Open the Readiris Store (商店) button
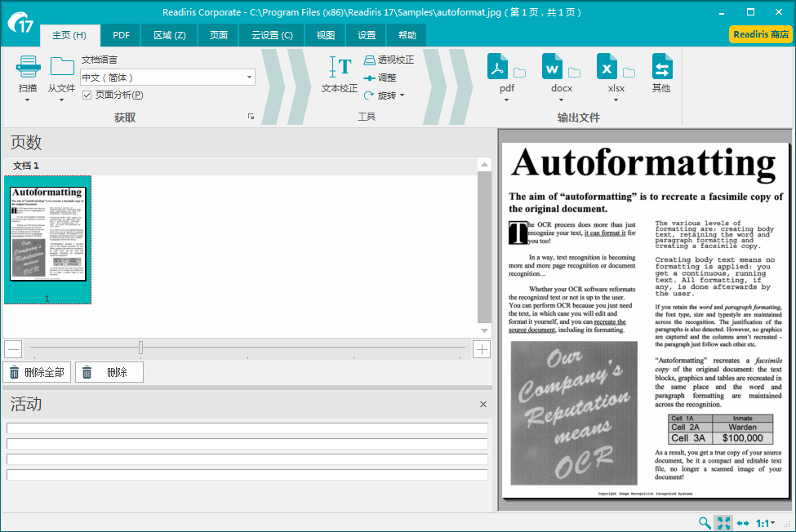The image size is (796, 532). (x=760, y=34)
